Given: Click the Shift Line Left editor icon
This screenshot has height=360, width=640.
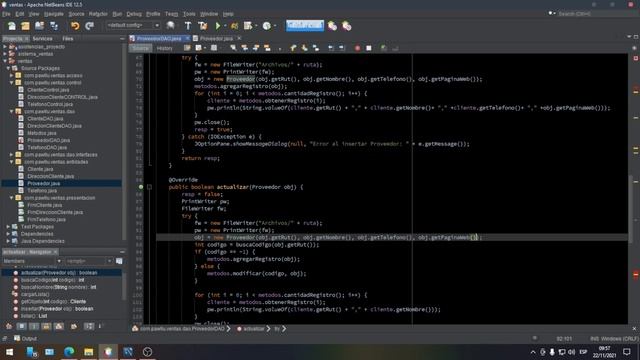Looking at the screenshot, I should pos(331,48).
